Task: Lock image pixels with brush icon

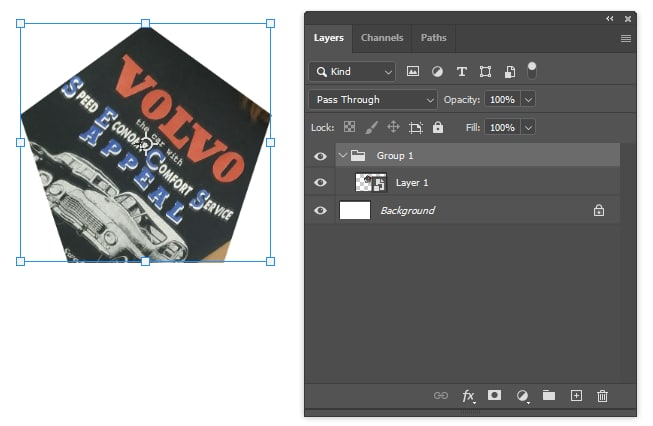Action: (371, 127)
